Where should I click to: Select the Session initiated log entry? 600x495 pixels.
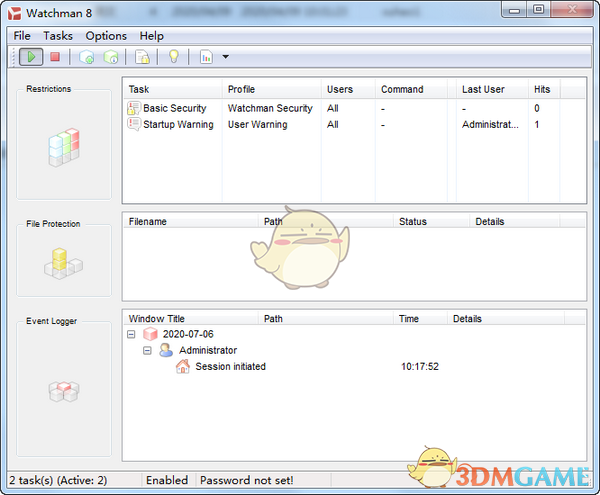pyautogui.click(x=230, y=366)
